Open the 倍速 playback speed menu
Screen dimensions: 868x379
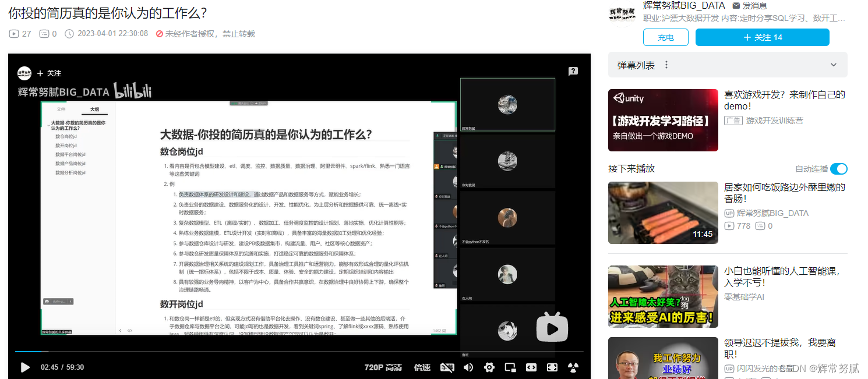(x=422, y=367)
